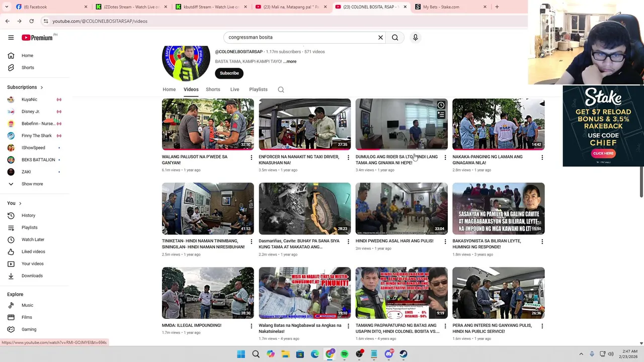
Task: Open MMDA: ILLEGAL IMPOUNDING video title
Action: point(192,325)
